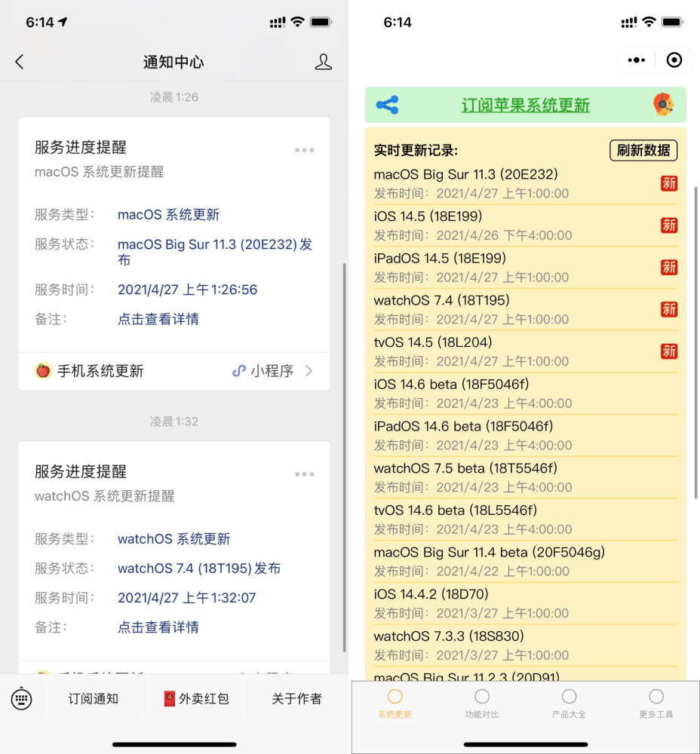The width and height of the screenshot is (700, 754).
Task: Open macOS Big Sur 11.3 (20E232) record
Action: pos(525,183)
